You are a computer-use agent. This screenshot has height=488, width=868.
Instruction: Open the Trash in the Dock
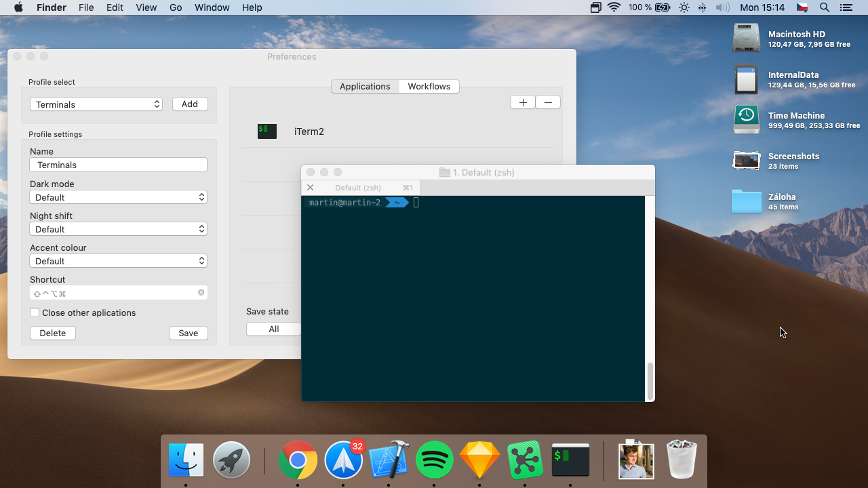pyautogui.click(x=682, y=460)
